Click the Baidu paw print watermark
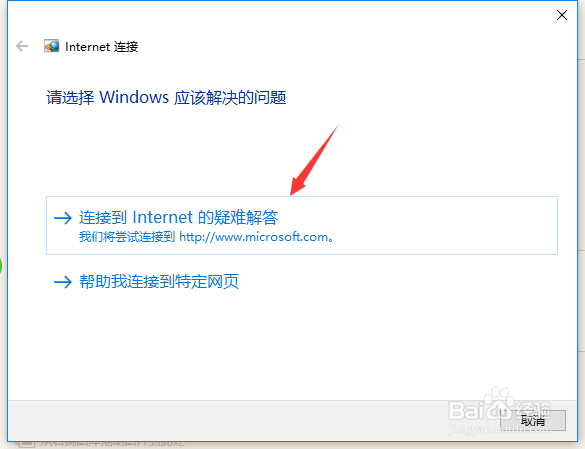The image size is (585, 449). click(497, 398)
